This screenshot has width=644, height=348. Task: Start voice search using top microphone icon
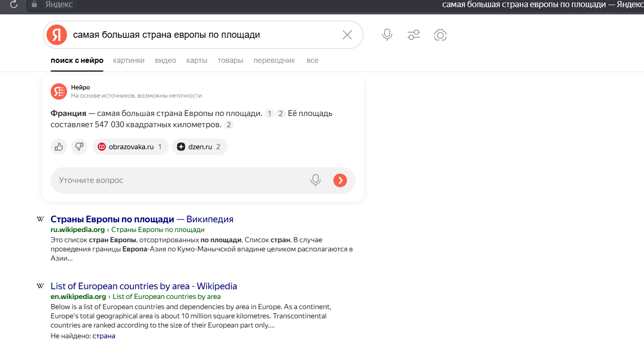pyautogui.click(x=387, y=35)
